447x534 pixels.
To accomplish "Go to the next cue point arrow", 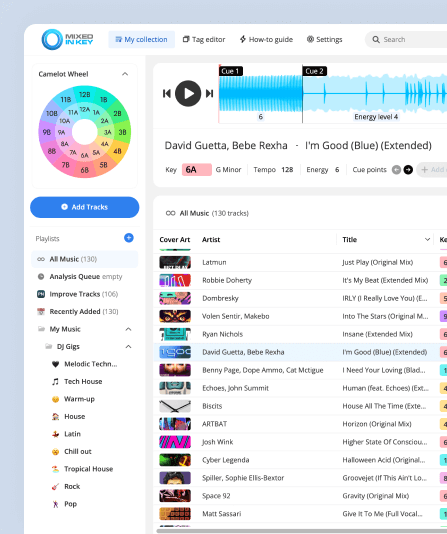I will point(408,170).
